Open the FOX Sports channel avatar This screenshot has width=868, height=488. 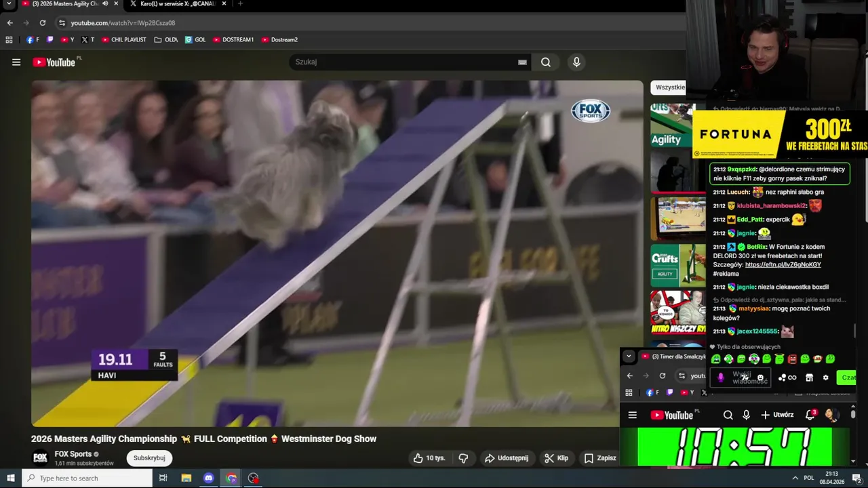[41, 458]
